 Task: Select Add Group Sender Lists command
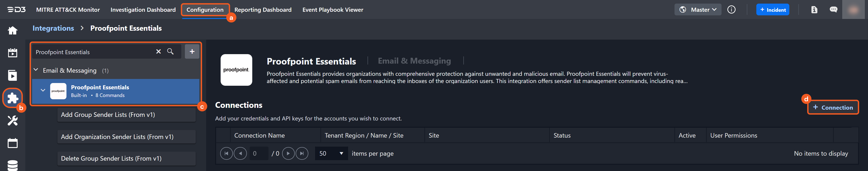click(126, 115)
